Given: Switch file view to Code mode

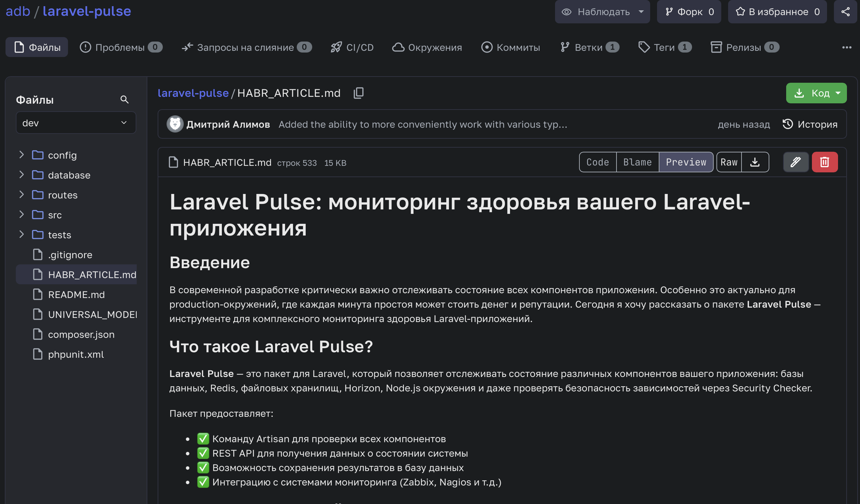Looking at the screenshot, I should point(598,162).
